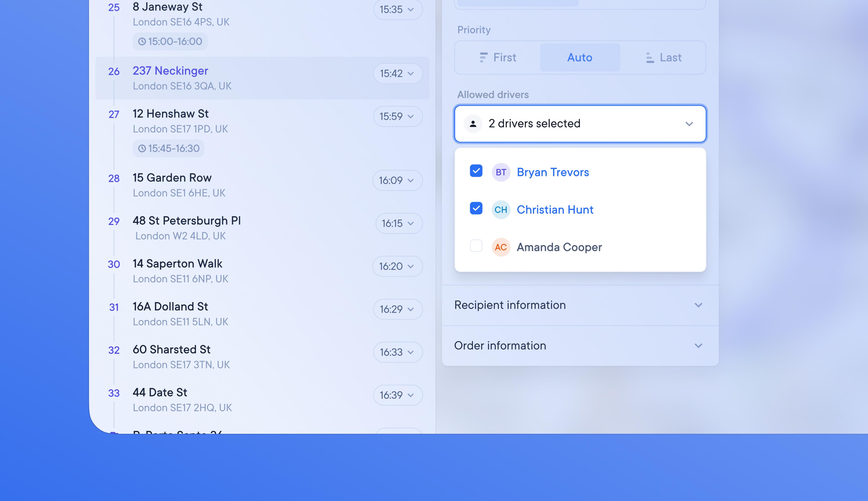The width and height of the screenshot is (868, 501).
Task: Expand the Order information section
Action: pos(698,345)
